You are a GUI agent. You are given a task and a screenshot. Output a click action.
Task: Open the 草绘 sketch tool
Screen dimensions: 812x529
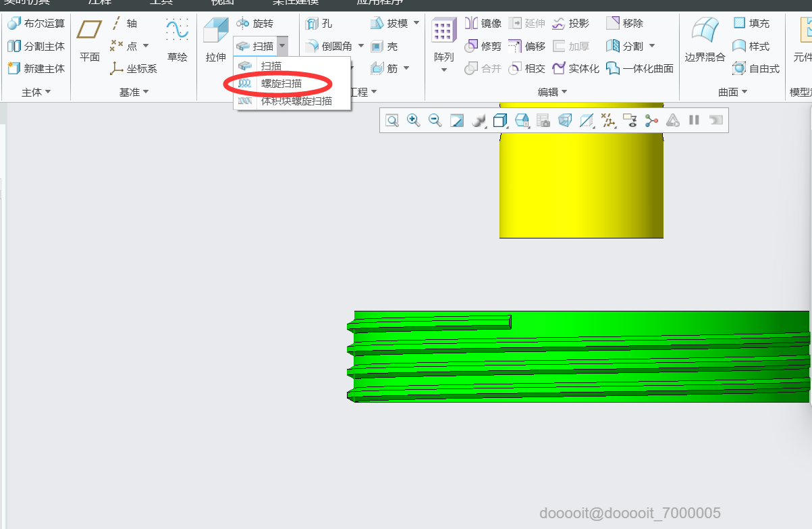(x=177, y=41)
